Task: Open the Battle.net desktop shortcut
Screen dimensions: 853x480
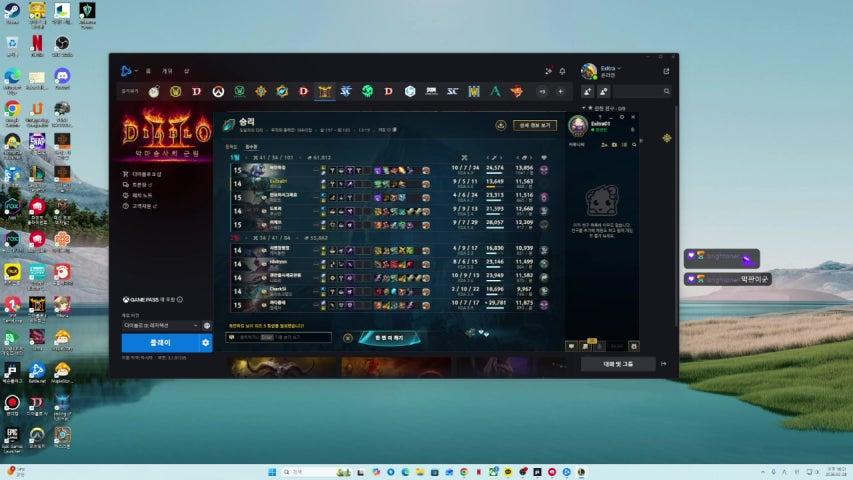Action: 37,373
